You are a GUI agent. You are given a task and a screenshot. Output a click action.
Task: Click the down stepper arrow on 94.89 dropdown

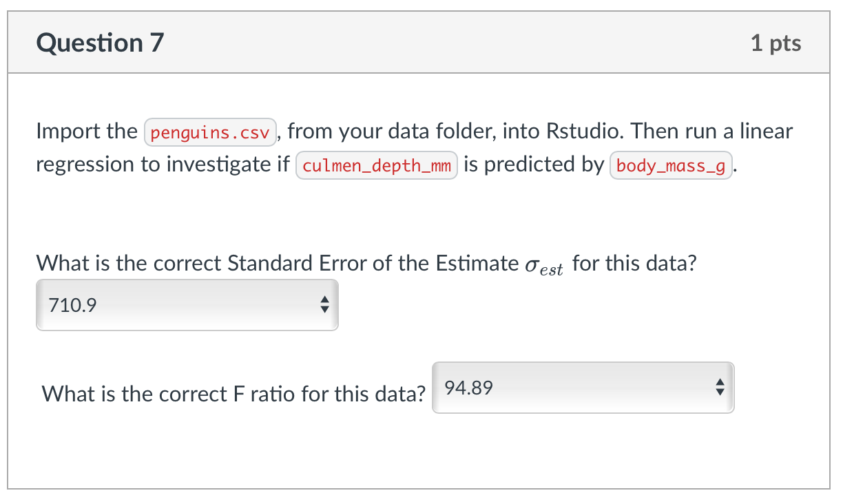[720, 392]
